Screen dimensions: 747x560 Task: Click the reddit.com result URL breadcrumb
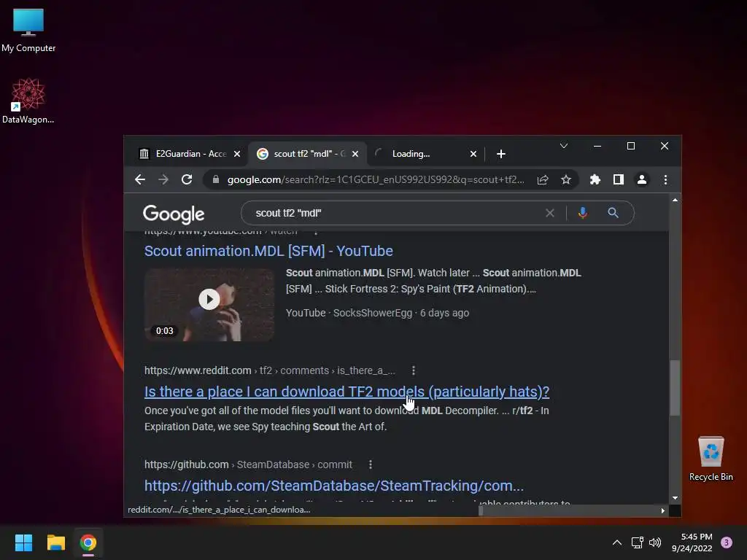point(270,370)
